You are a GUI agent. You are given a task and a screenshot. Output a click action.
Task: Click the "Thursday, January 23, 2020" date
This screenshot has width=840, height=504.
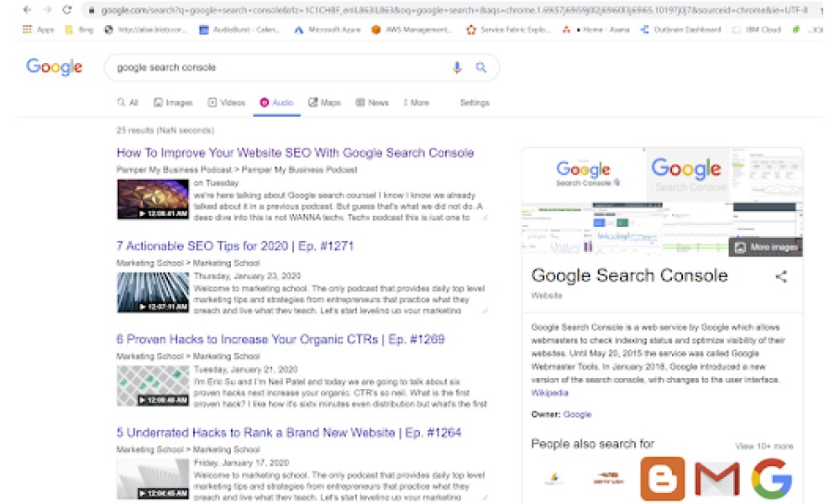pyautogui.click(x=247, y=276)
